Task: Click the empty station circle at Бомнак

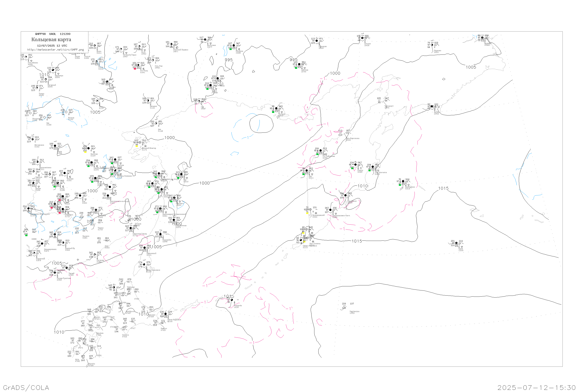Action: (x=66, y=112)
